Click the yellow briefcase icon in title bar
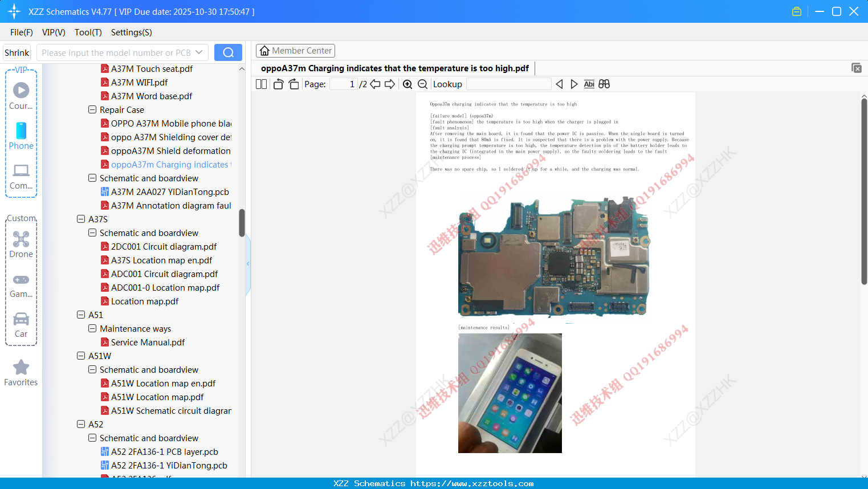Screen dimensions: 868x489 (797, 11)
